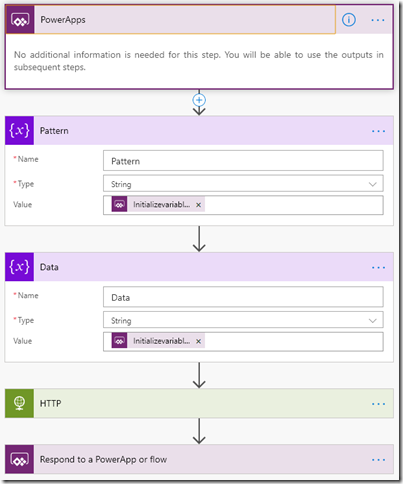
Task: Open the HTTP step ellipsis menu
Action: 378,404
